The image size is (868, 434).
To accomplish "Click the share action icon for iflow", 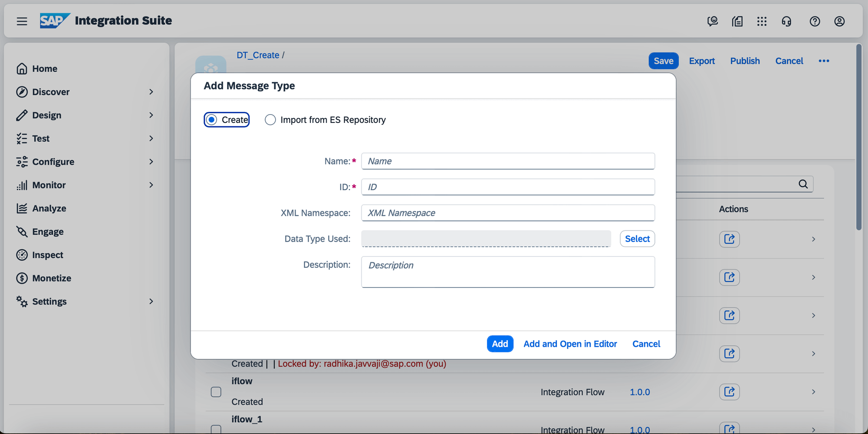I will [729, 392].
